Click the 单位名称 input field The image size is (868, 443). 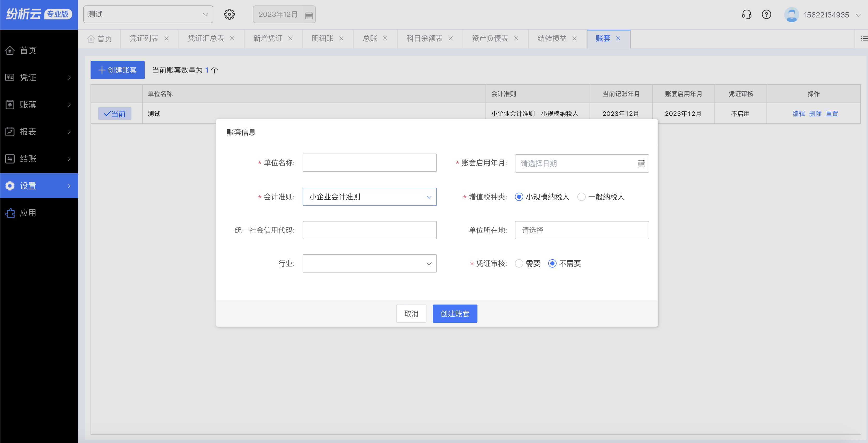[370, 163]
